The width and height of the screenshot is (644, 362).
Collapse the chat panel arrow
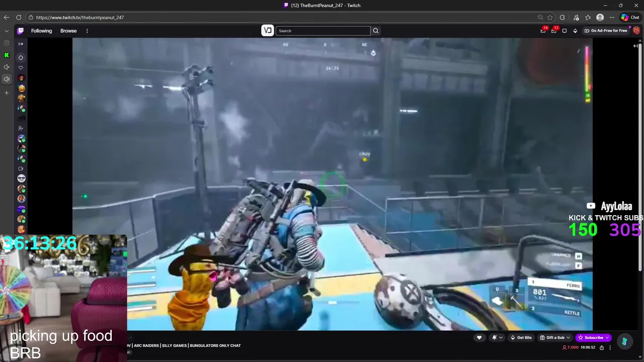click(635, 46)
